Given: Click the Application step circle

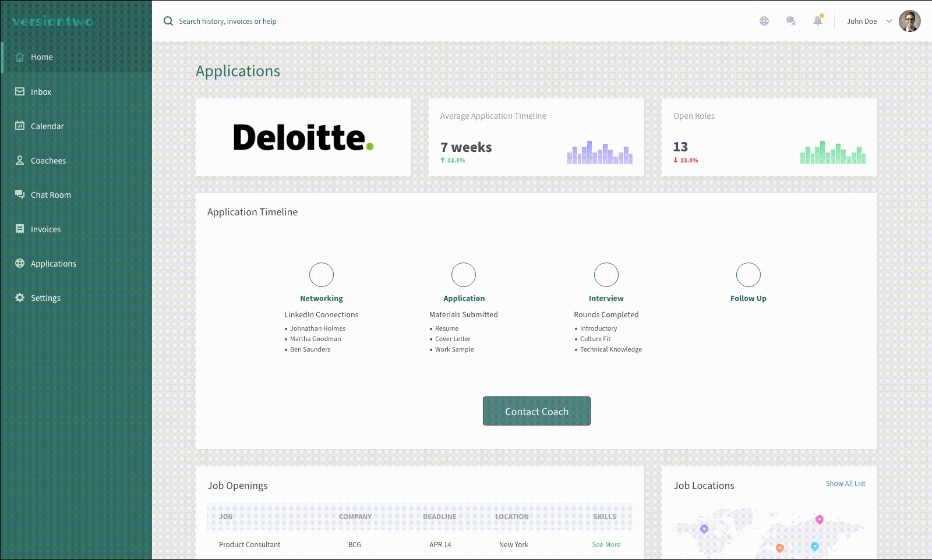Looking at the screenshot, I should [464, 275].
